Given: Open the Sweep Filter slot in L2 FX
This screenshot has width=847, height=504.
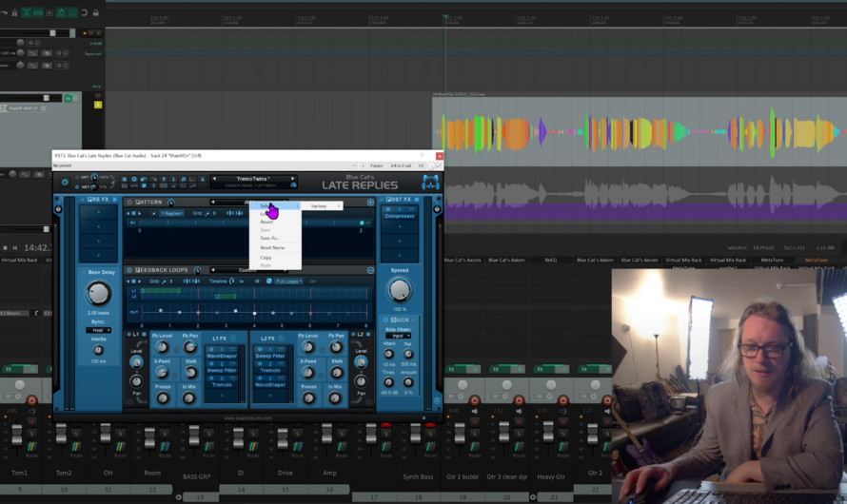Looking at the screenshot, I should point(270,357).
